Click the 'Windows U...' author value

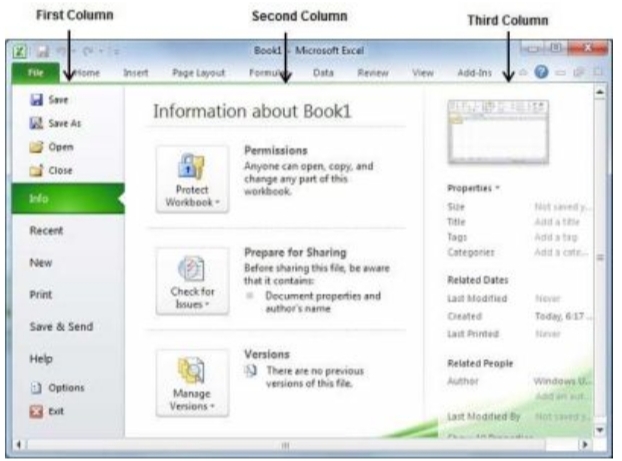pyautogui.click(x=562, y=381)
